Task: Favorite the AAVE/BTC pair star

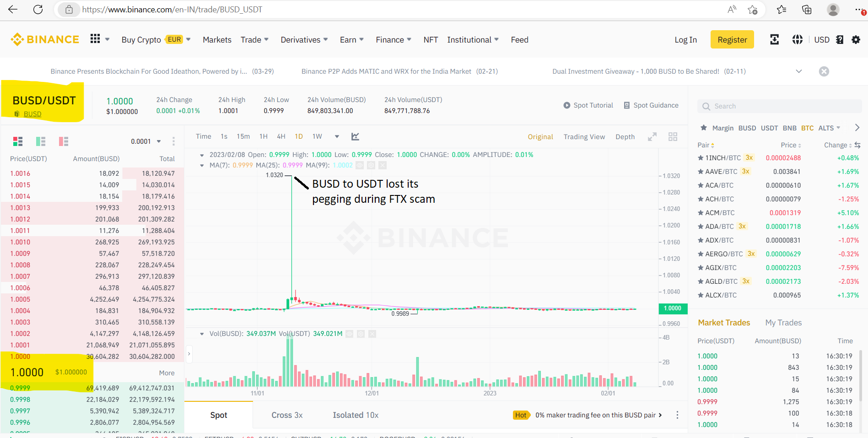Action: [701, 172]
